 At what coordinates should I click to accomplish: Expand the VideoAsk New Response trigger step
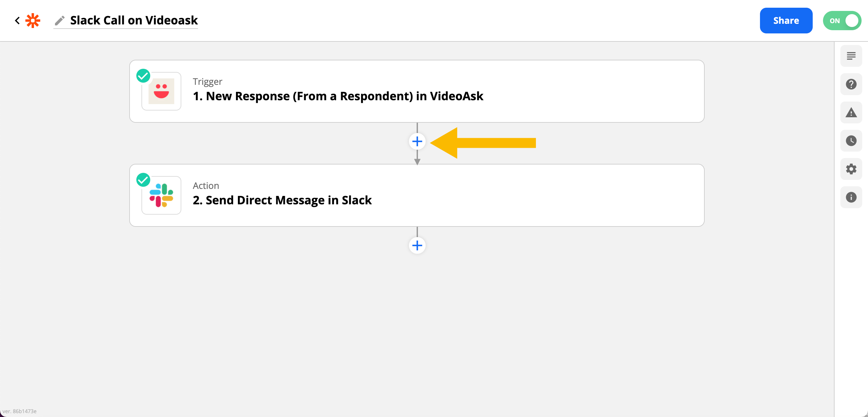(x=417, y=91)
